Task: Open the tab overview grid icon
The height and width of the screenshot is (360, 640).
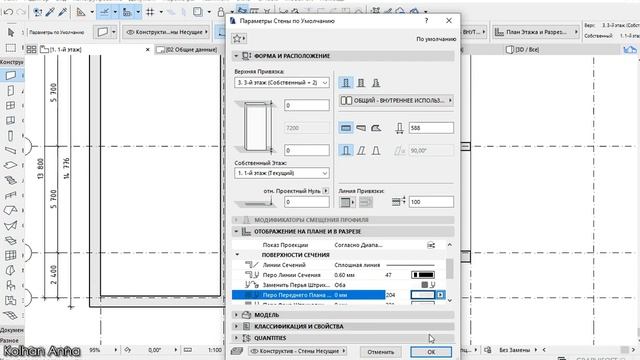Action: tap(31, 49)
